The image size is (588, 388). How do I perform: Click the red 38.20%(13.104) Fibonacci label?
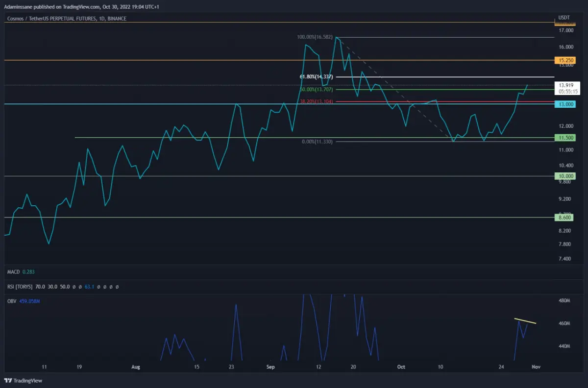tap(317, 102)
